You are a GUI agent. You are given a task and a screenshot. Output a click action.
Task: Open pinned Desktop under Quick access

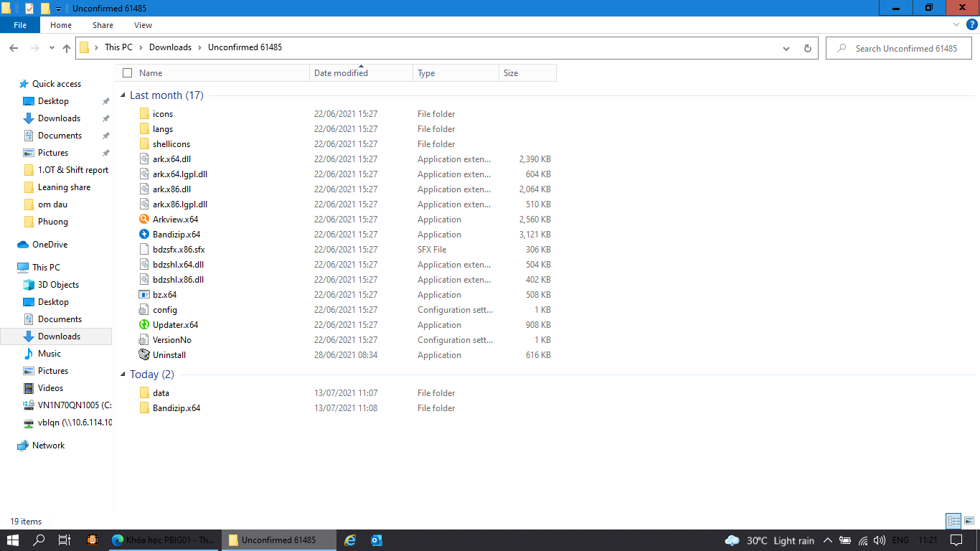point(53,101)
